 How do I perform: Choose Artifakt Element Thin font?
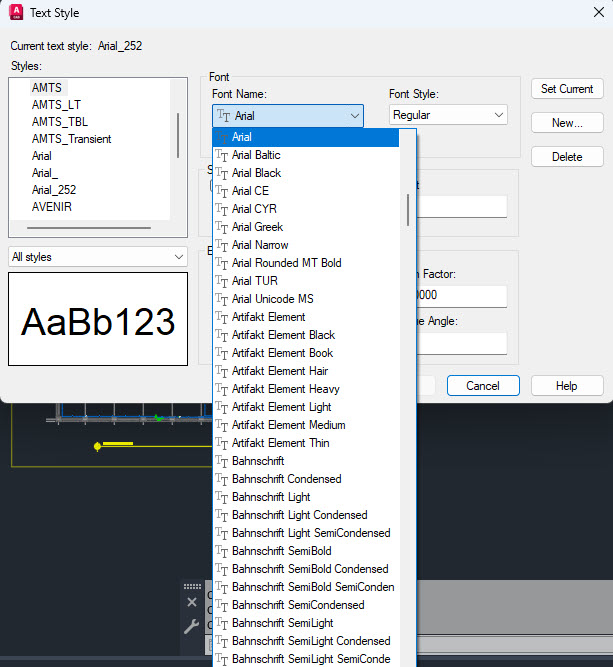click(306, 443)
